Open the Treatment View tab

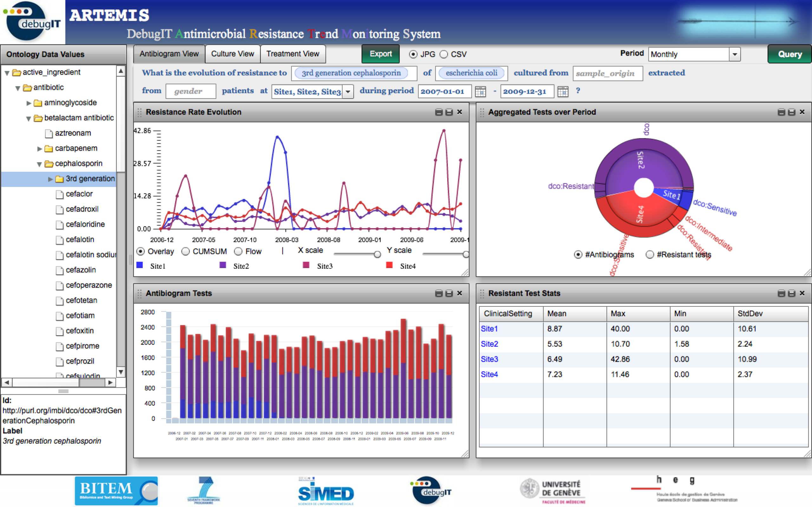pyautogui.click(x=292, y=54)
